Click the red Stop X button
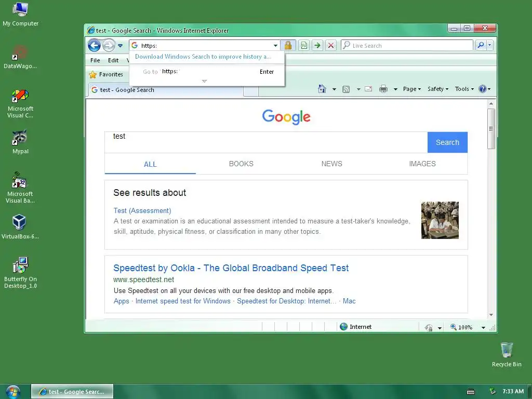The height and width of the screenshot is (399, 532). click(x=331, y=46)
